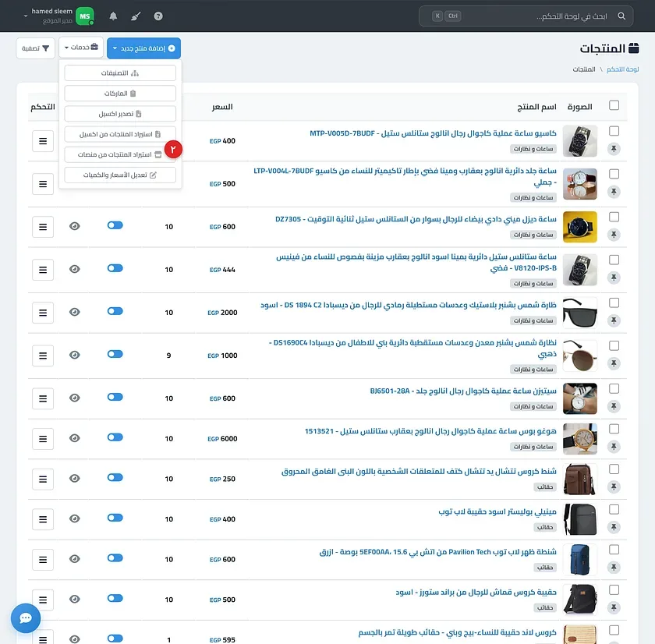This screenshot has height=644, width=655.
Task: Toggle status switch for EGP 595 bag
Action: pos(115,639)
